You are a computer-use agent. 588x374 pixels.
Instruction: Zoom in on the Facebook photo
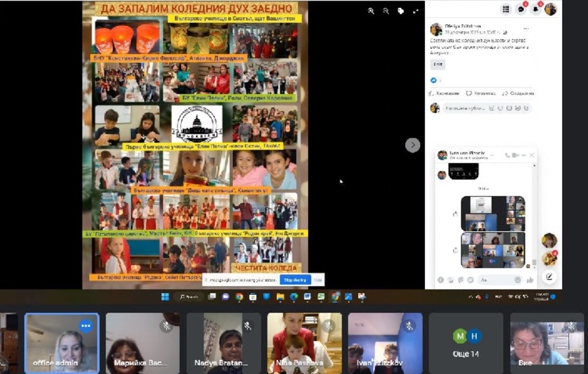coord(371,11)
